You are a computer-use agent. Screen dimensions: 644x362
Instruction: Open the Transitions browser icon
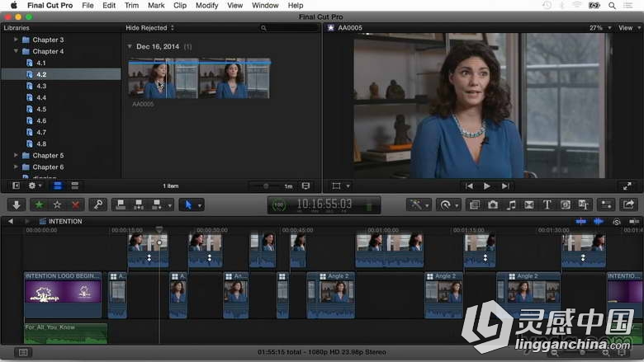(528, 205)
